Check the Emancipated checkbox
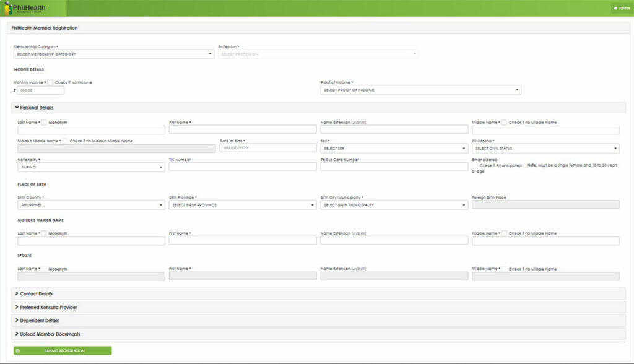This screenshot has width=634, height=364. pyautogui.click(x=475, y=165)
